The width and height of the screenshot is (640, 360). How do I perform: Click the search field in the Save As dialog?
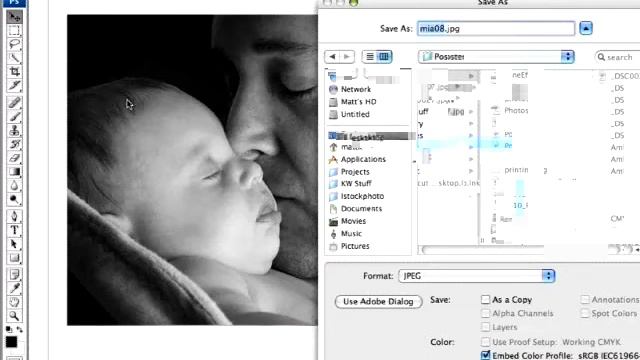point(618,57)
